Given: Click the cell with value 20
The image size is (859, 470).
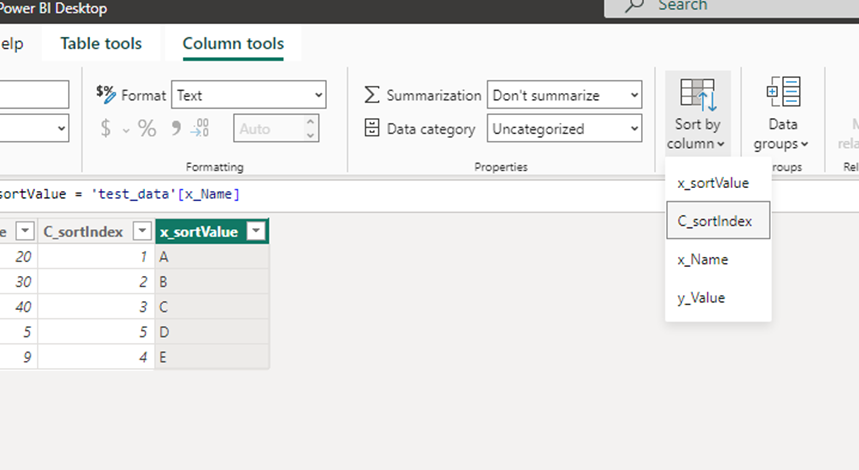Looking at the screenshot, I should tap(19, 256).
